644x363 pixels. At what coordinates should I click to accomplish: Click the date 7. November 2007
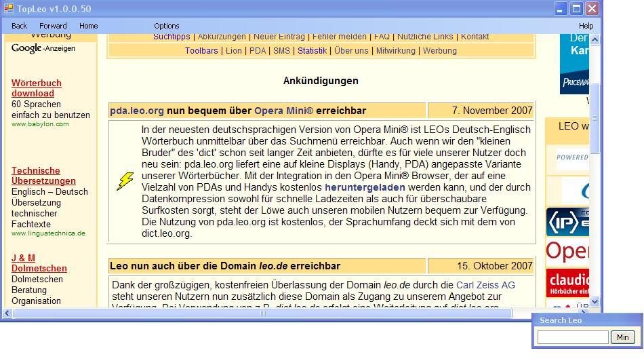[492, 111]
